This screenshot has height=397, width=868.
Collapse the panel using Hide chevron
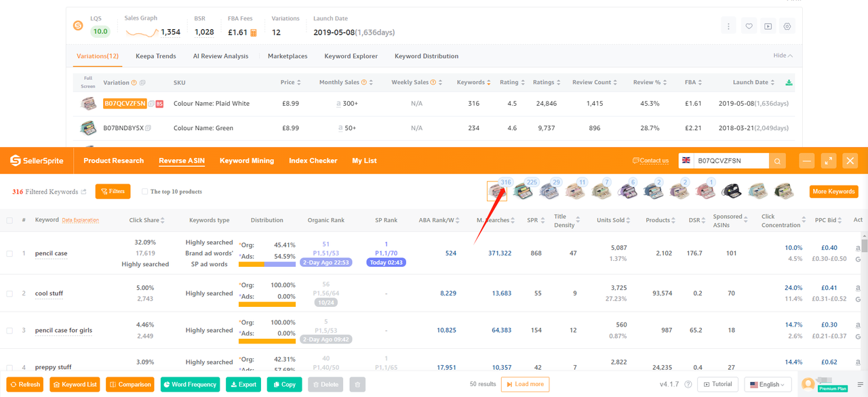coord(783,56)
